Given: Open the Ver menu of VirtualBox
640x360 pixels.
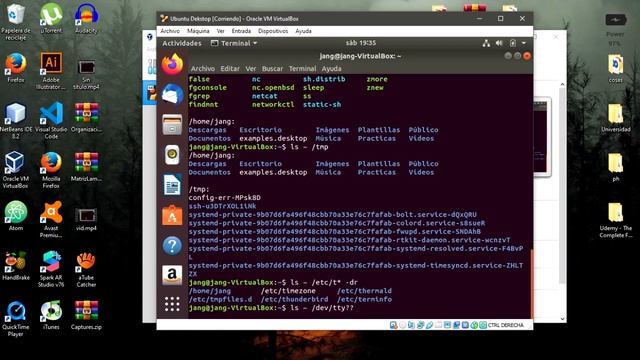Looking at the screenshot, I should point(220,31).
